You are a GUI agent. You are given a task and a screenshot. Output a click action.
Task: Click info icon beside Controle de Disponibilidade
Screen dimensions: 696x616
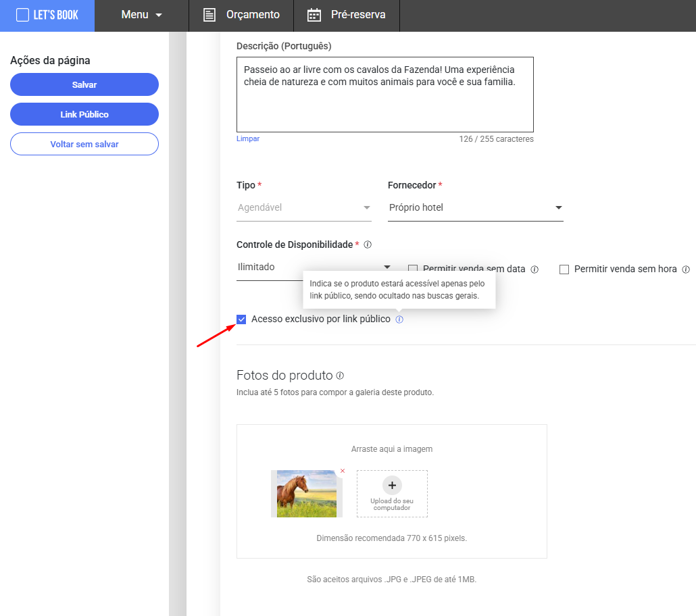pos(368,245)
